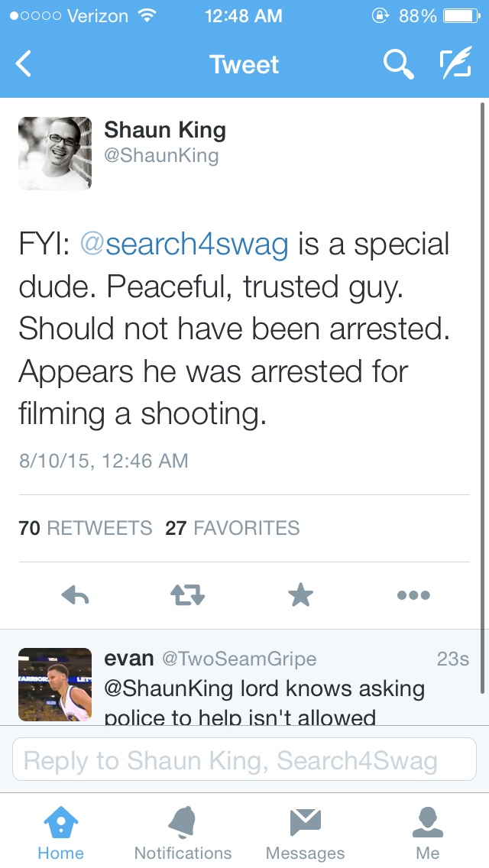The width and height of the screenshot is (489, 868).
Task: Tap the Reply to Shaun King field
Action: point(244,759)
